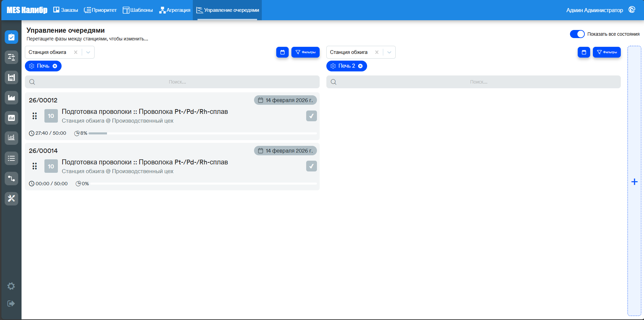Check the completion box for order 26/00014
Image resolution: width=644 pixels, height=320 pixels.
(312, 166)
